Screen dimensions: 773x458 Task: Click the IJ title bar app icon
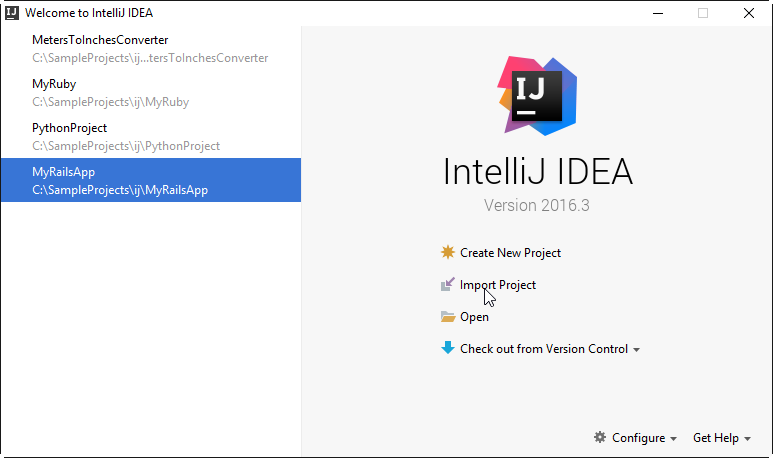click(11, 13)
